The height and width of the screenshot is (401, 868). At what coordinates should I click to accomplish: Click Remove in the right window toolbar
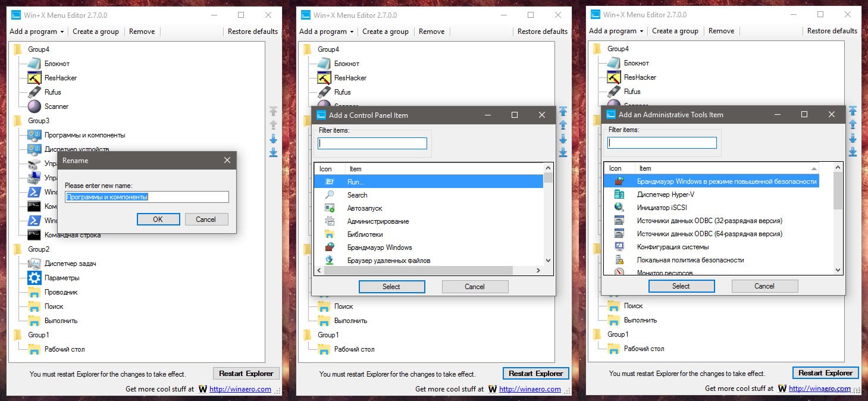(721, 31)
